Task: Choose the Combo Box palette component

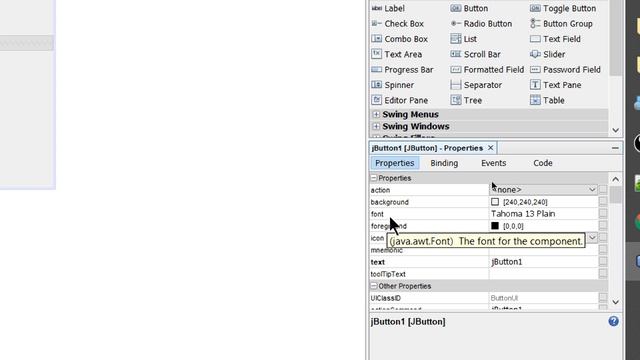Action: (x=399, y=39)
